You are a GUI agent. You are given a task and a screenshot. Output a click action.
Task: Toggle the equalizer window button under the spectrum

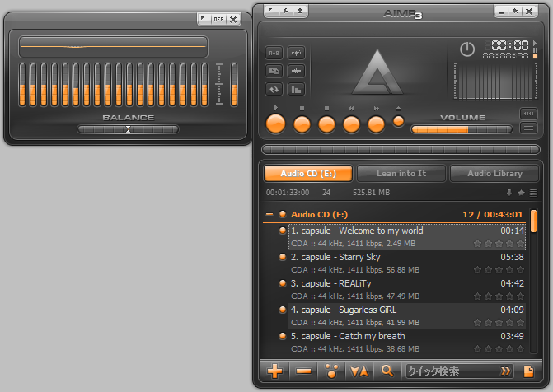coord(528,114)
